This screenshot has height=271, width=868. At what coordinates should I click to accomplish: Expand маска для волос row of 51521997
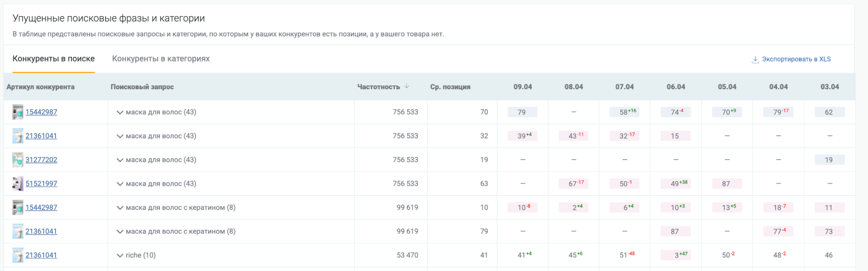click(120, 184)
